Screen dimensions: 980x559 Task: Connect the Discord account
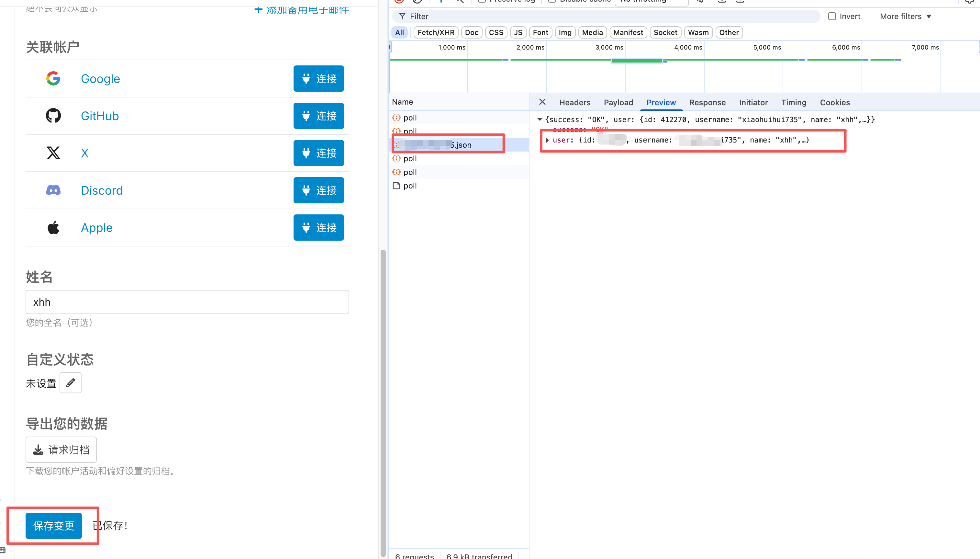click(318, 190)
